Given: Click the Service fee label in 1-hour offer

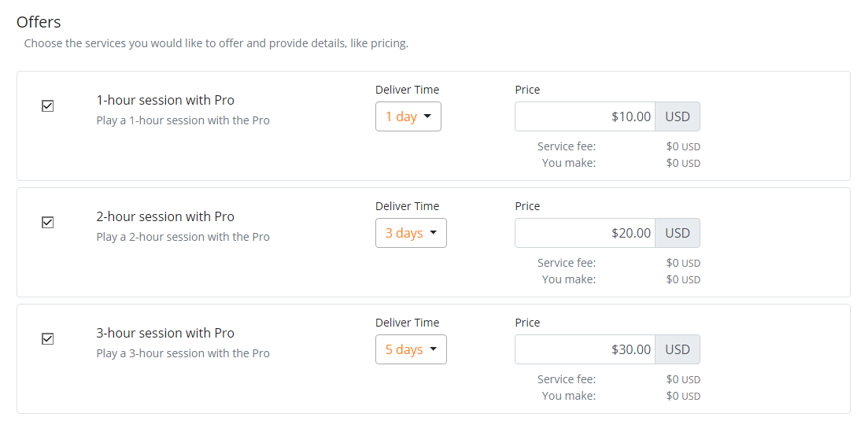Looking at the screenshot, I should [567, 146].
